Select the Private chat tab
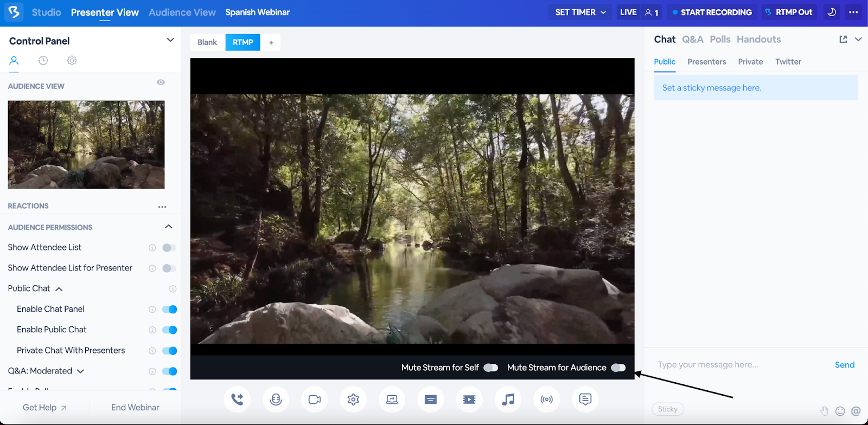Image resolution: width=868 pixels, height=425 pixels. coord(751,62)
